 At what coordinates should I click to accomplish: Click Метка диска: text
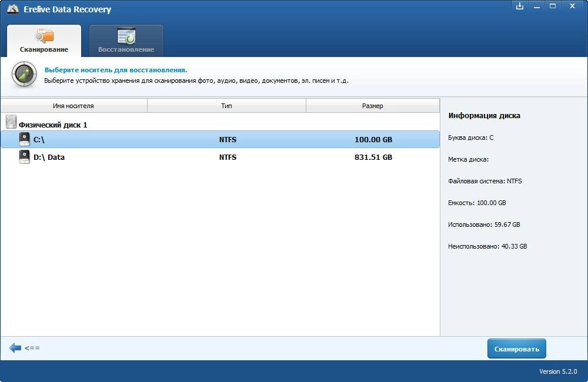(469, 159)
